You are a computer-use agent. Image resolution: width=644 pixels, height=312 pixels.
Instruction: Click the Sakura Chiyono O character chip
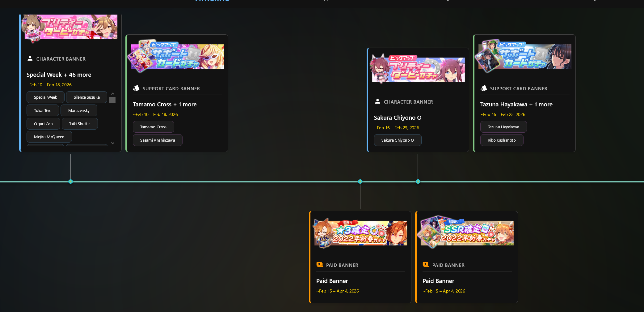pyautogui.click(x=398, y=140)
